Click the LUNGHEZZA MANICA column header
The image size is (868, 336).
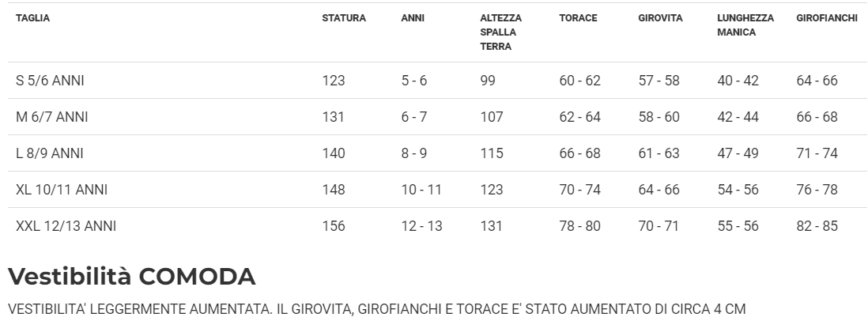[745, 25]
